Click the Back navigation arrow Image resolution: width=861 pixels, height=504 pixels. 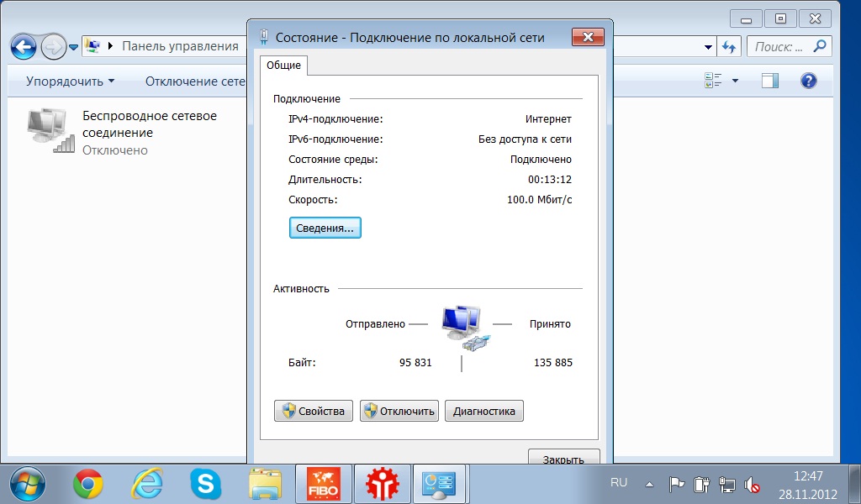[x=24, y=45]
